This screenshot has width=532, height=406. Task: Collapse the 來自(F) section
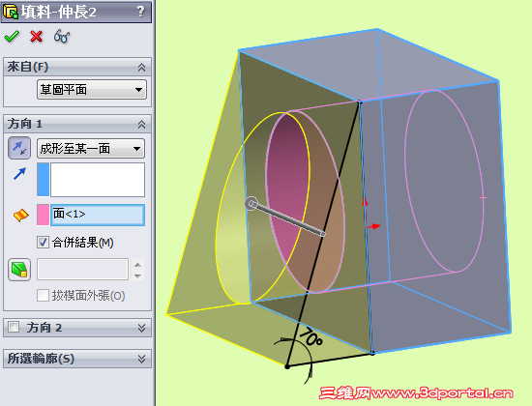(142, 67)
